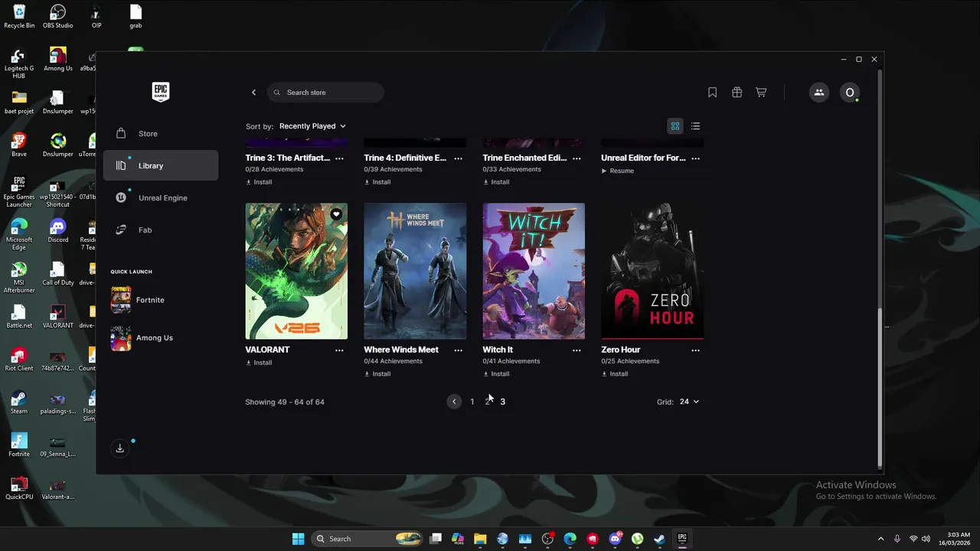Install Witch It
The height and width of the screenshot is (551, 980).
click(496, 374)
